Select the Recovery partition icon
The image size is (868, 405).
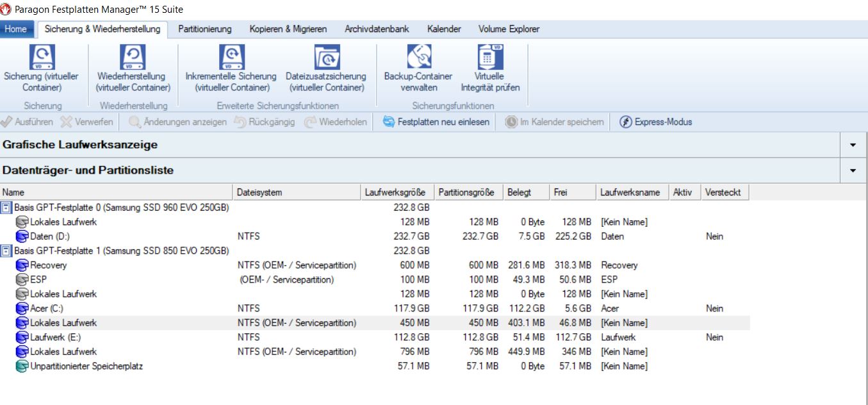click(22, 265)
